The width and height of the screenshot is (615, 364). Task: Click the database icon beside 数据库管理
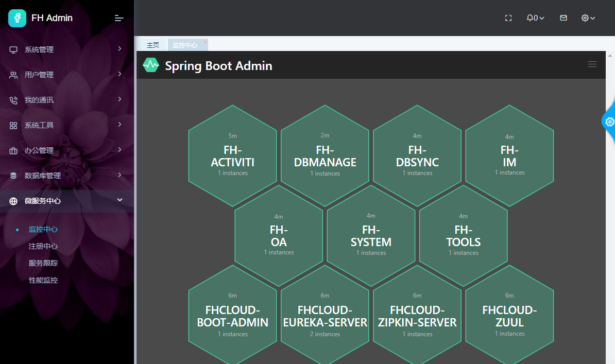coord(13,176)
